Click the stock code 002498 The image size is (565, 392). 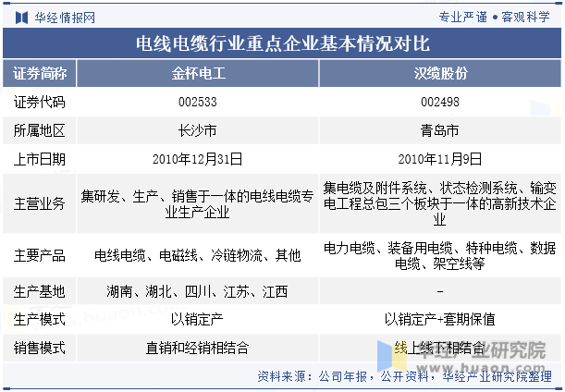pyautogui.click(x=440, y=102)
